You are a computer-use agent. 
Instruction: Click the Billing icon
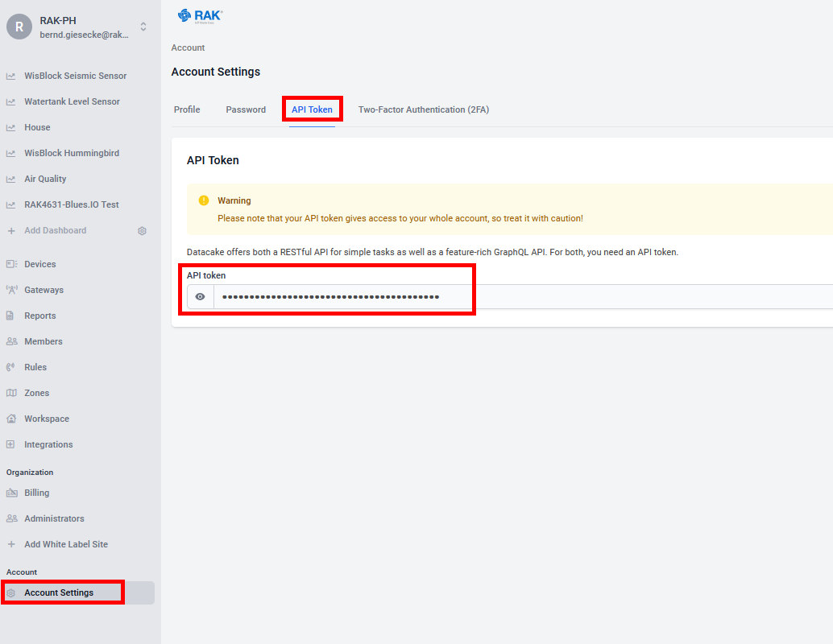(11, 493)
